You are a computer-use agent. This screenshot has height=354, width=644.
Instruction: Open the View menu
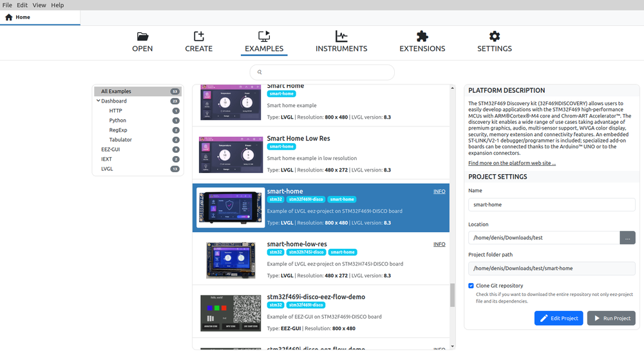click(x=39, y=5)
